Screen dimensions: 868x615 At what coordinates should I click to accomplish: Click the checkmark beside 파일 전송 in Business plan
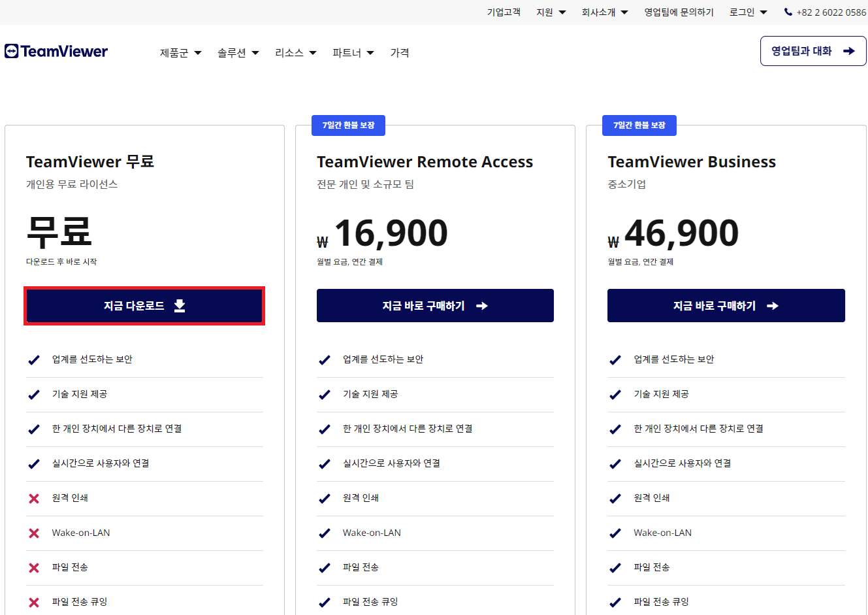(615, 568)
